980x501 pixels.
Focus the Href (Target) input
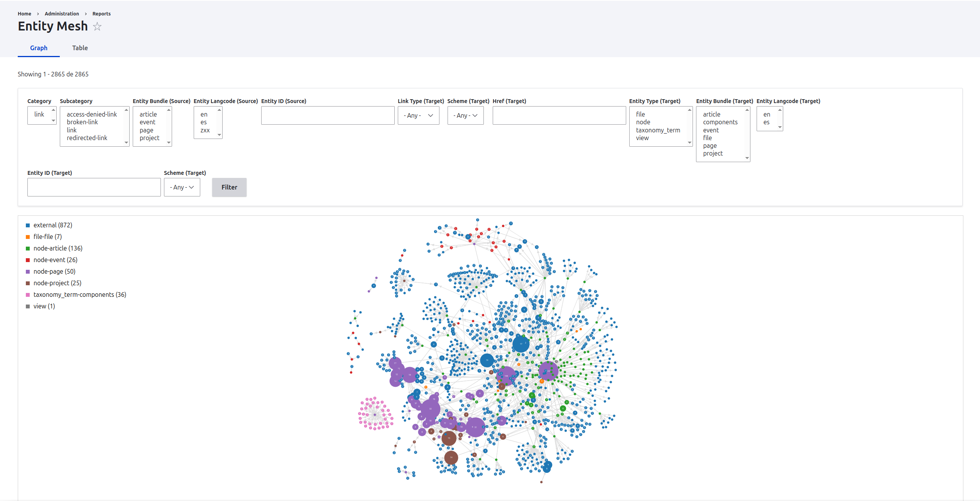click(x=559, y=115)
